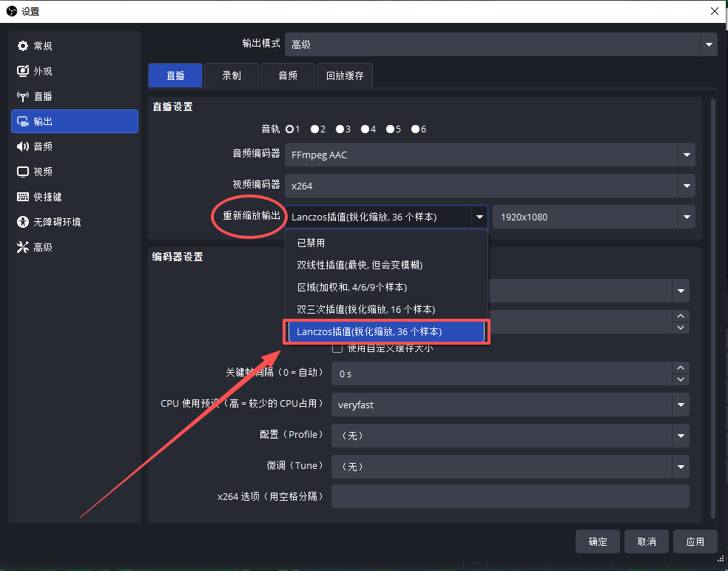728x571 pixels.
Task: Open 外观 appearance settings icon
Action: pyautogui.click(x=22, y=71)
